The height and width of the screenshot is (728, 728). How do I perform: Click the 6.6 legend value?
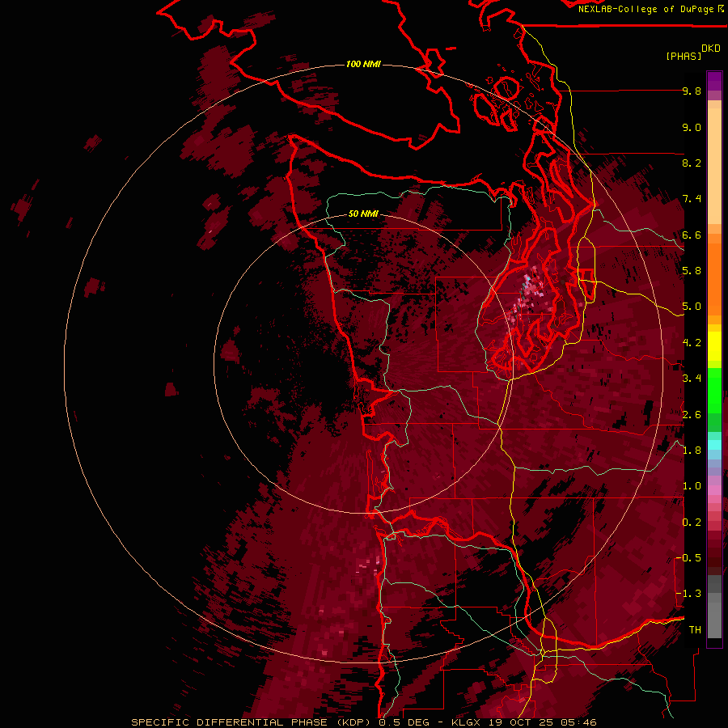tap(692, 235)
